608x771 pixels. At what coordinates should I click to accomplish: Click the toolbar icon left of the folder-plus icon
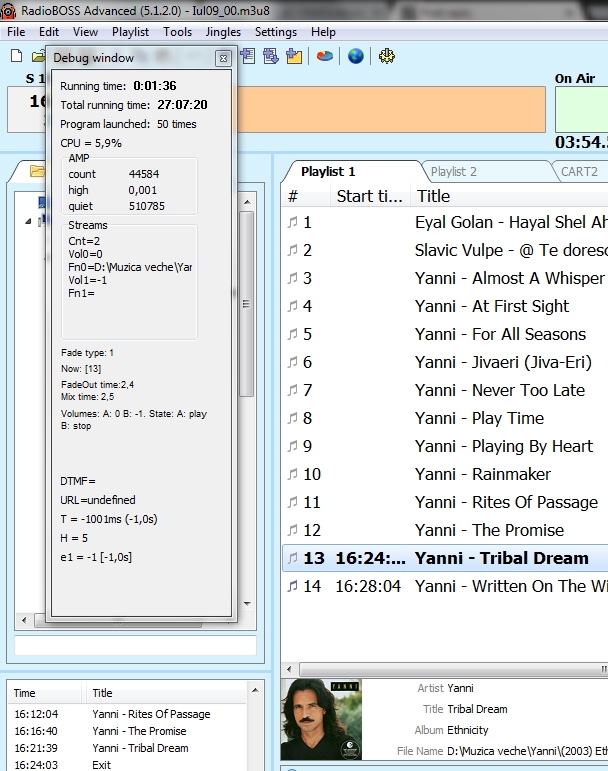[x=271, y=56]
